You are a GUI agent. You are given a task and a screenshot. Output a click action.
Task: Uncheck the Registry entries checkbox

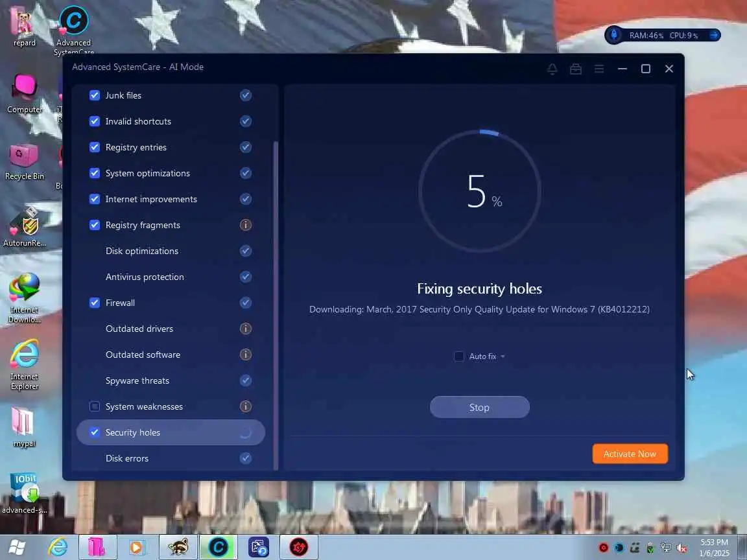94,147
